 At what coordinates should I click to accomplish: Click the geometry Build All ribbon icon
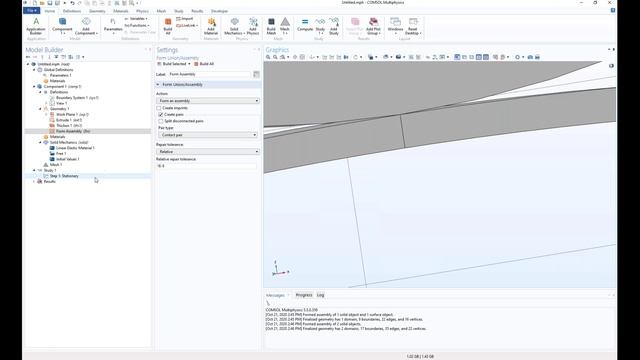pyautogui.click(x=168, y=26)
